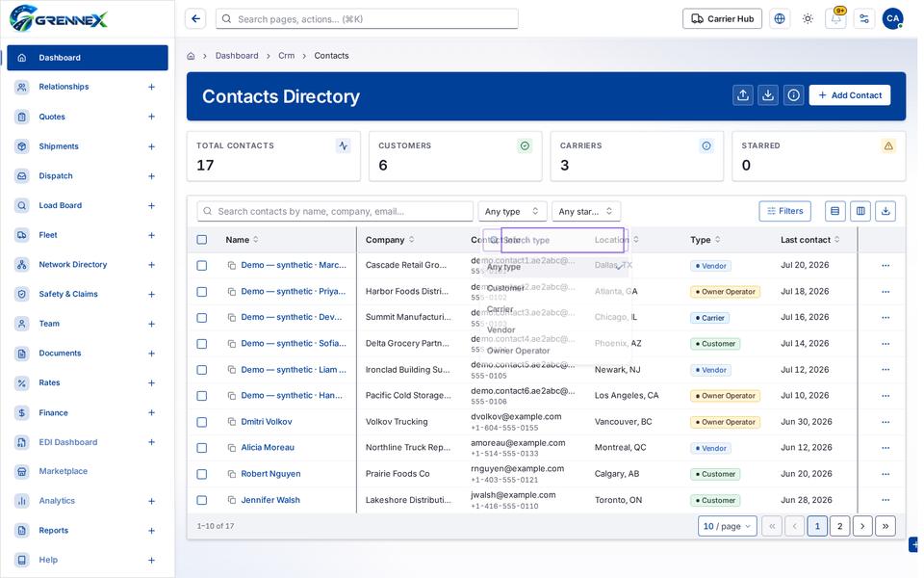Focus the Search contacts by name field
The image size is (924, 578).
(335, 211)
